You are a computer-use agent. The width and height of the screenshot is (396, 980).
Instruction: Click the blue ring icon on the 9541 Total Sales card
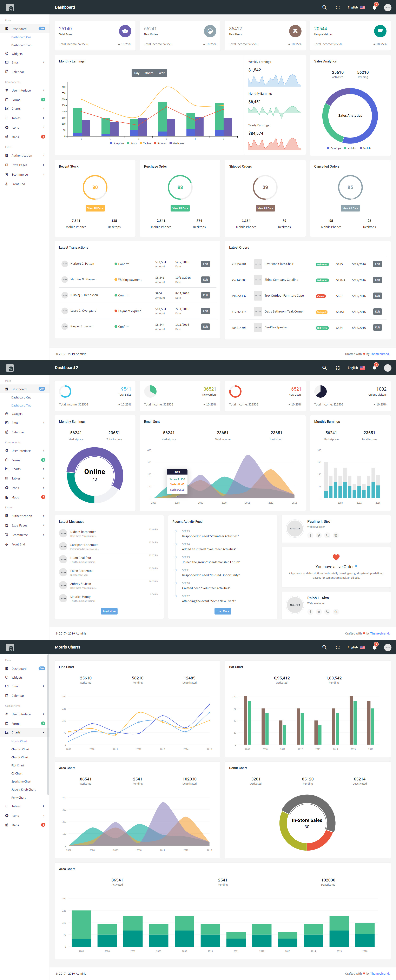[x=65, y=391]
